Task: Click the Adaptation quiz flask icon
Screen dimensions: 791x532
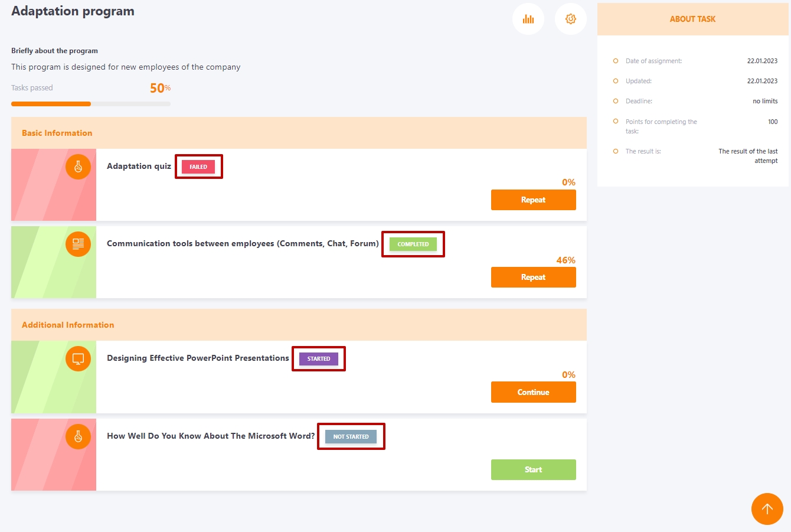Action: click(78, 167)
